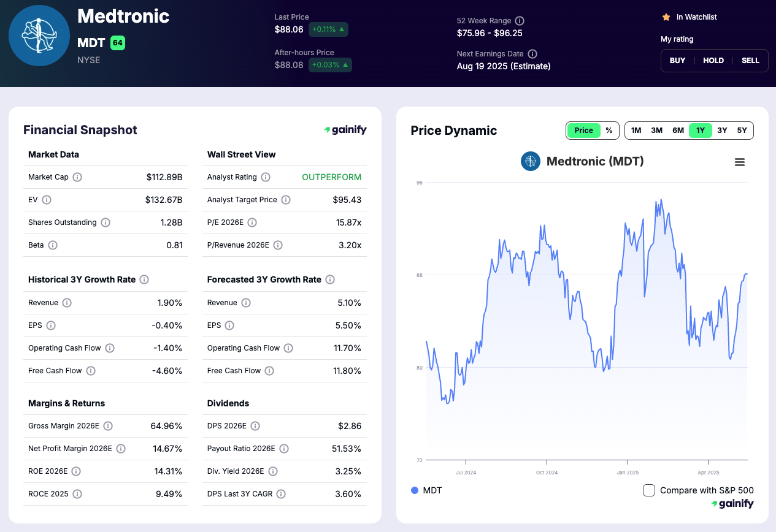Open info icon next to Next Earnings Date
776x532 pixels.
coord(532,54)
